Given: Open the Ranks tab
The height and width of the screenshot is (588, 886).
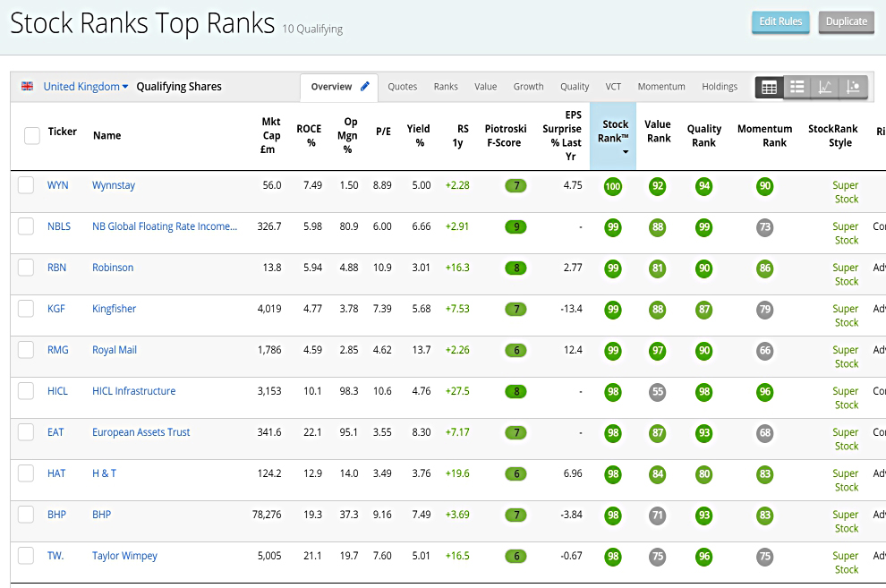Looking at the screenshot, I should pyautogui.click(x=446, y=87).
